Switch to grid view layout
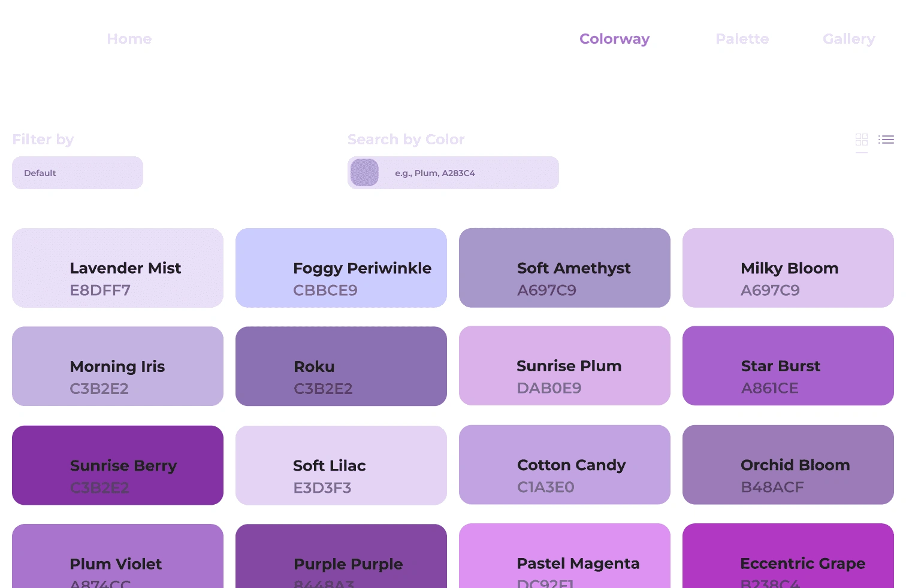This screenshot has height=588, width=906. (862, 140)
